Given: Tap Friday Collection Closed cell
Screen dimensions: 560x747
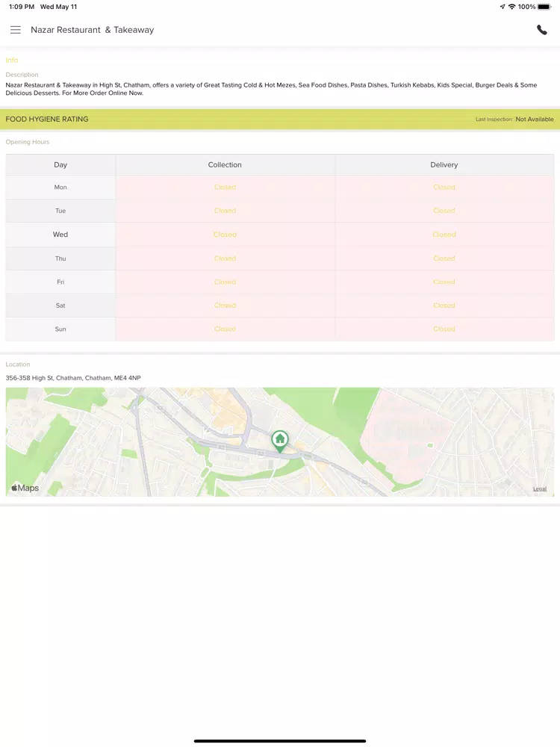Looking at the screenshot, I should click(225, 282).
